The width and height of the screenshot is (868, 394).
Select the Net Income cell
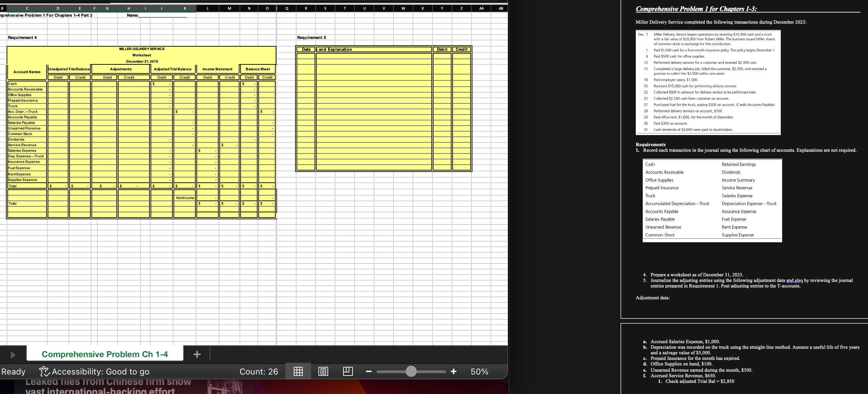click(x=185, y=197)
